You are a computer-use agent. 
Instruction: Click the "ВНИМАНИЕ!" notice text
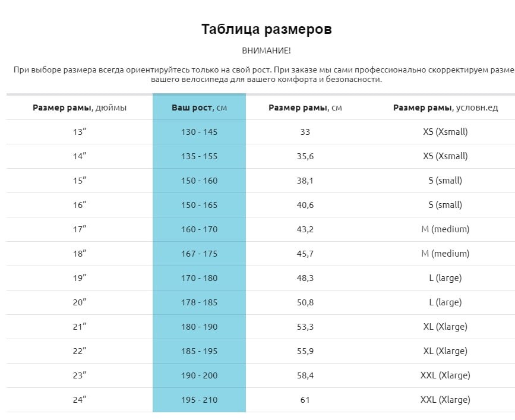click(x=266, y=51)
